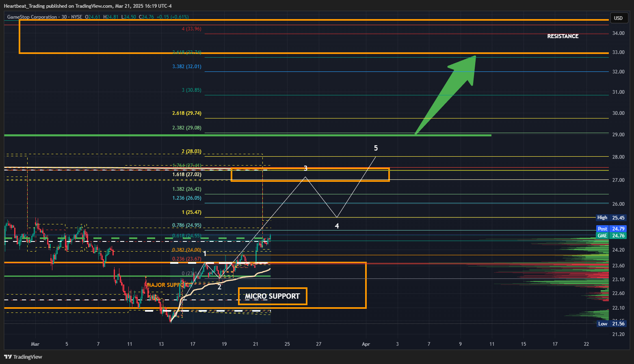Screen dimensions: 634x364
Task: Click the 24.20 price axis value
Action: click(x=618, y=250)
